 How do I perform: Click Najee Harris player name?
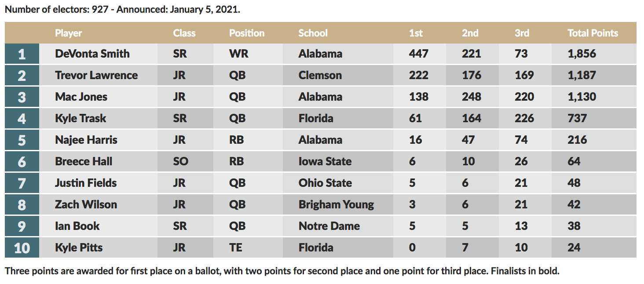coord(86,140)
